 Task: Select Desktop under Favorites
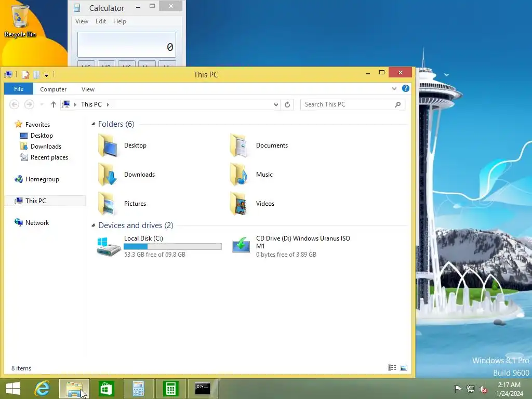coord(42,136)
